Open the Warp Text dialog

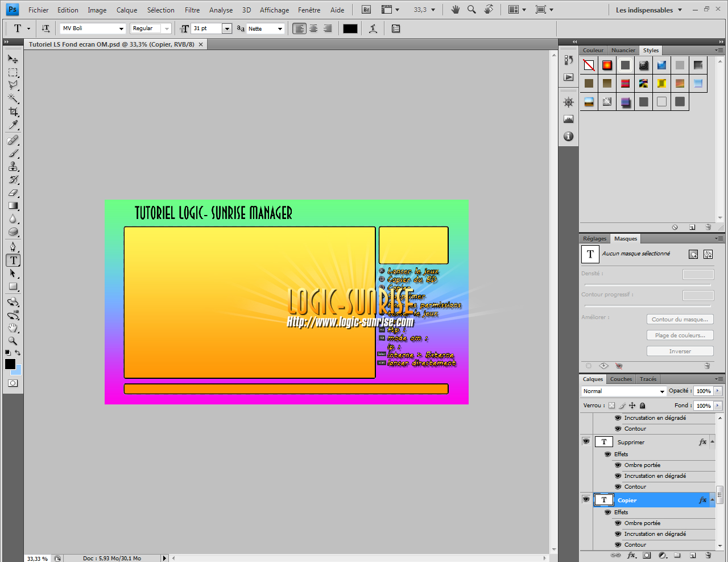coord(373,28)
